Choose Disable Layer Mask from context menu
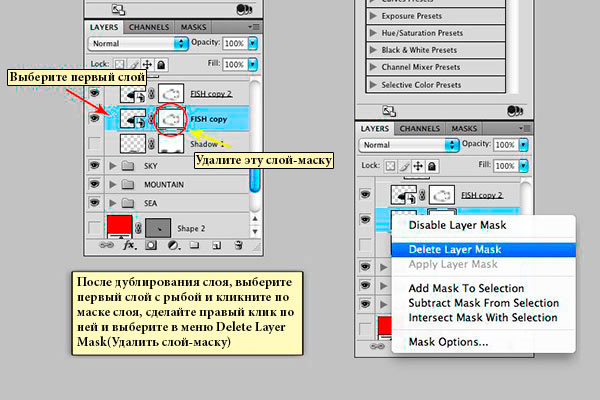The image size is (600, 400). click(483, 225)
